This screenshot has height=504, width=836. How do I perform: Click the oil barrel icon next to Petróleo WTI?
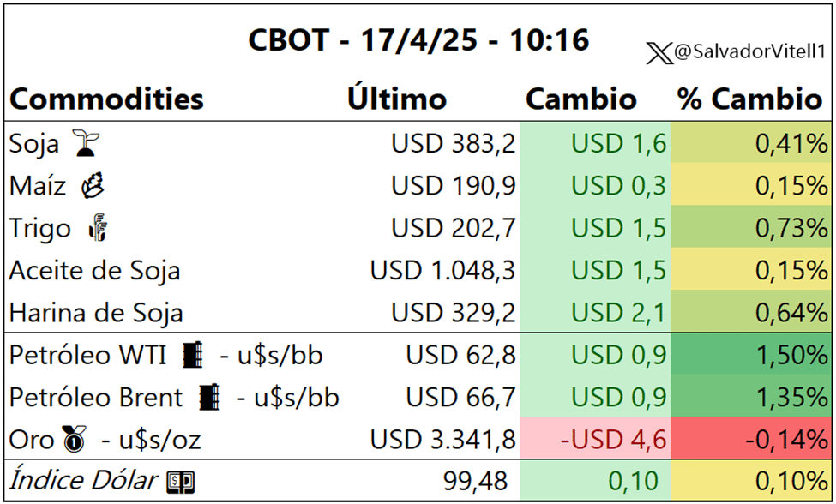pyautogui.click(x=194, y=355)
